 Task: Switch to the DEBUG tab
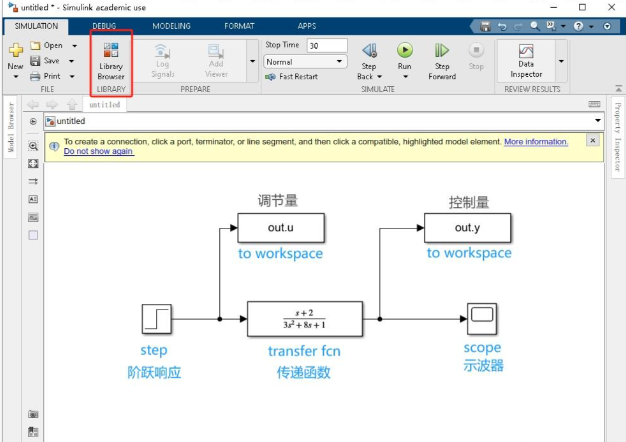[104, 25]
